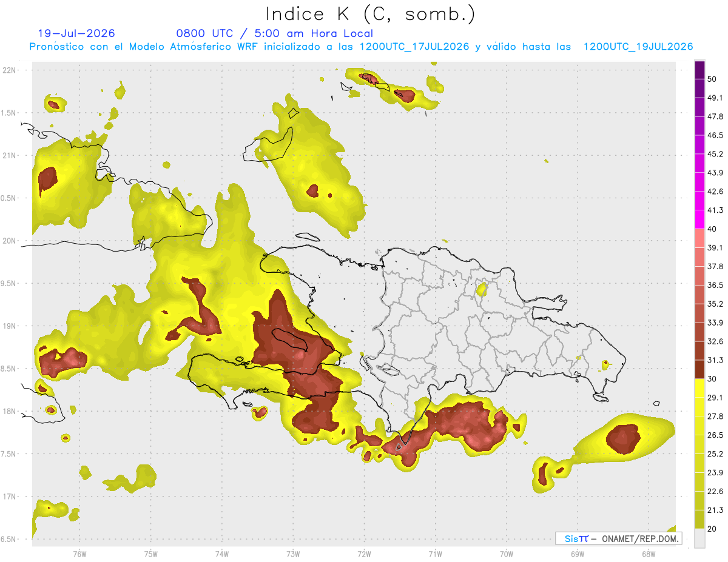Click the '73W' longitude axis label
The image size is (728, 562).
[x=292, y=554]
